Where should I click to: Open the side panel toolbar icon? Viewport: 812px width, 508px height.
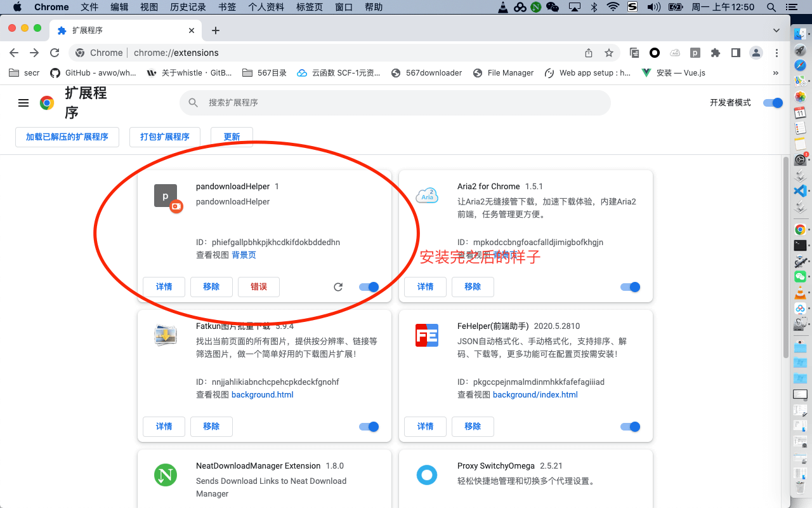pyautogui.click(x=735, y=53)
